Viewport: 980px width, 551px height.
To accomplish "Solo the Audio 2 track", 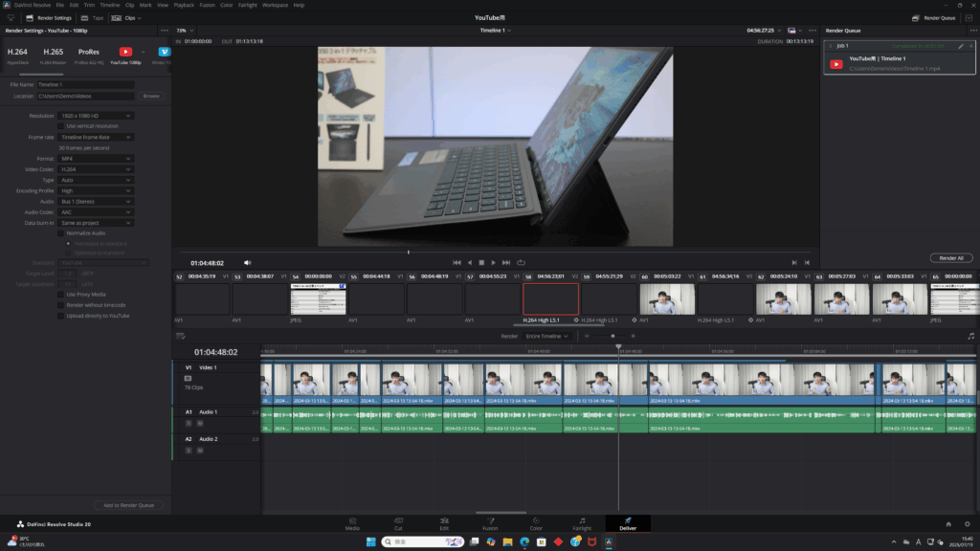I will coord(189,451).
